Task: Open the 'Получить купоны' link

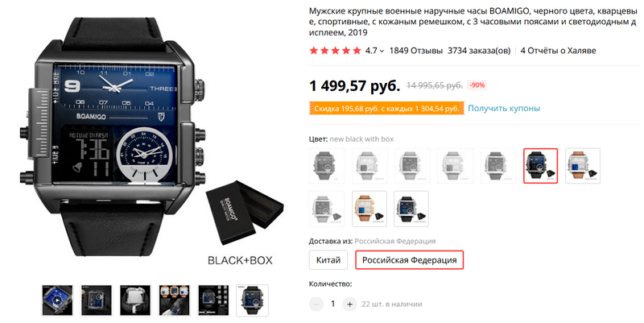Action: [504, 109]
